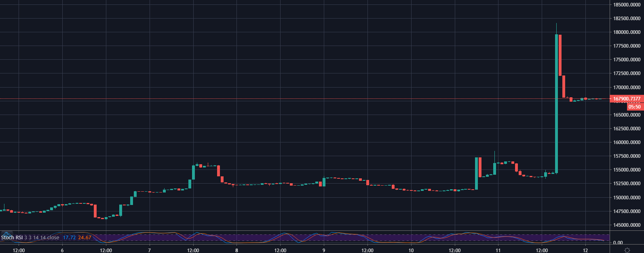Click price axis label 185000.0000

[x=627, y=5]
